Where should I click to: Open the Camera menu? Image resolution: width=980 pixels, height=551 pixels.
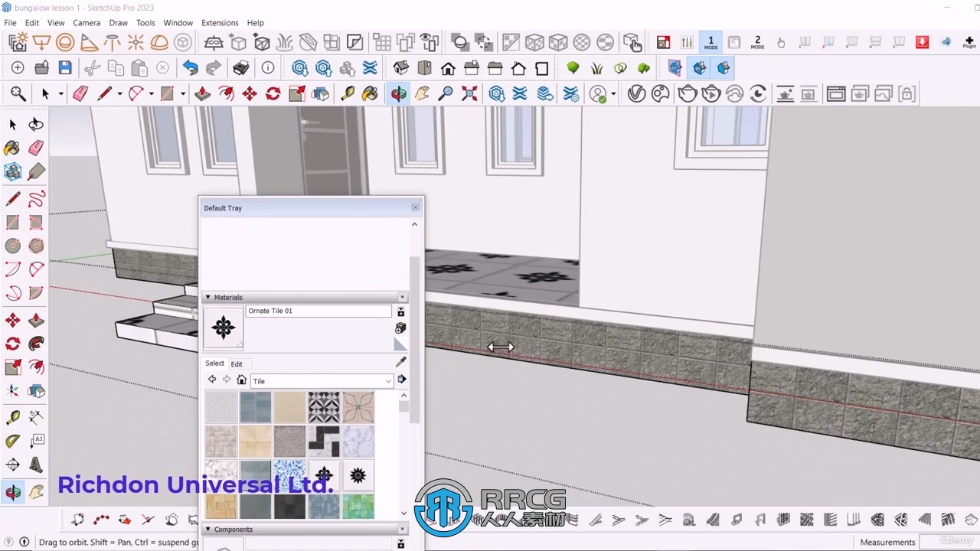point(87,23)
